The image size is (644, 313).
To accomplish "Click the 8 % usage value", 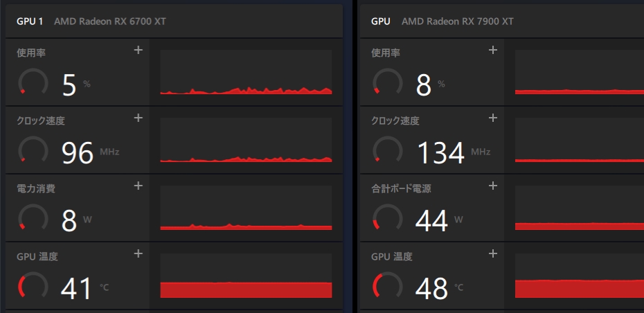I will pos(431,85).
